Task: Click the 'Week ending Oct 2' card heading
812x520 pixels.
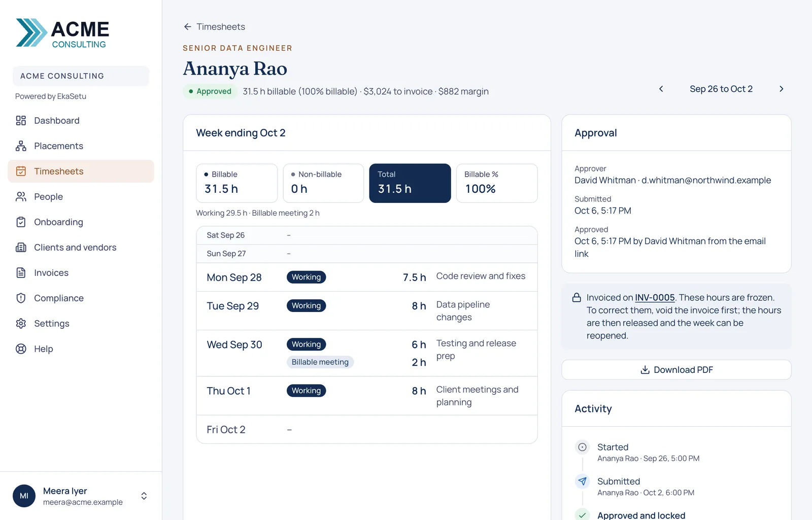Action: click(x=241, y=133)
